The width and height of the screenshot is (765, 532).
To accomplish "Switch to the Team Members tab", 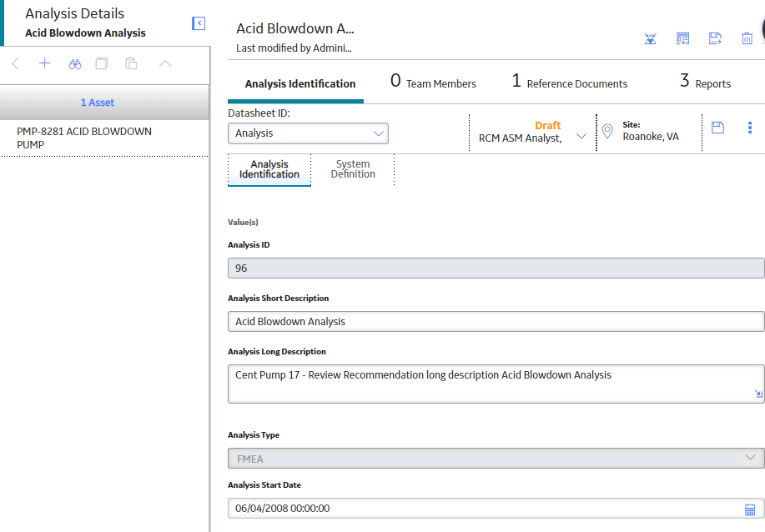I will [433, 82].
